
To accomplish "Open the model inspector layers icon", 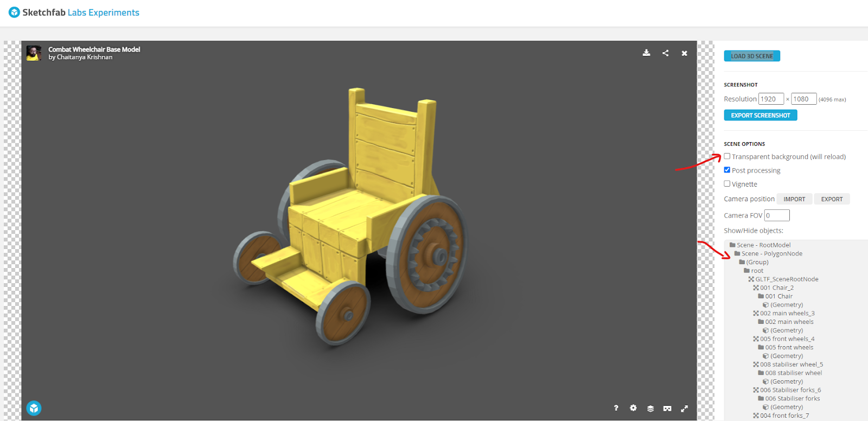I will click(x=650, y=408).
